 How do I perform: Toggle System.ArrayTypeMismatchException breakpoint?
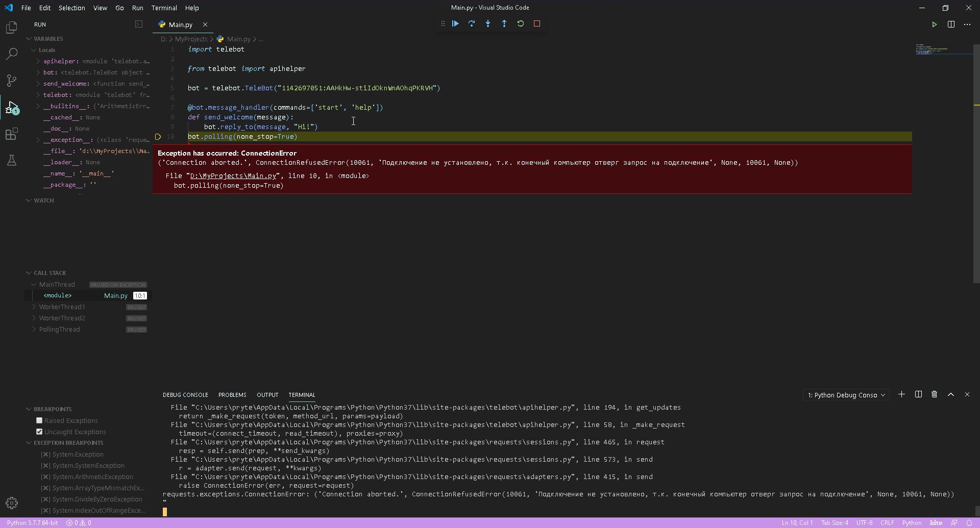(x=45, y=488)
